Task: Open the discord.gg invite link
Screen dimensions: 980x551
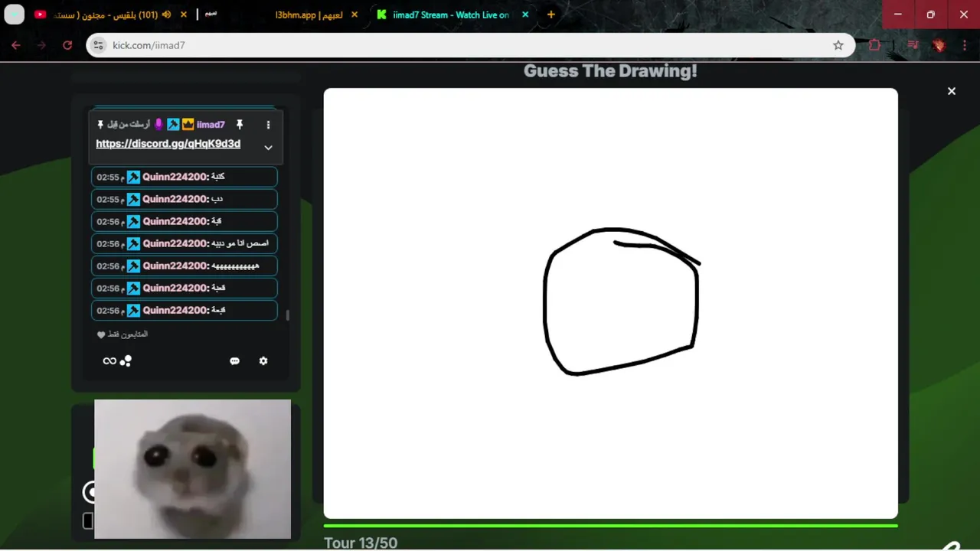Action: [168, 144]
